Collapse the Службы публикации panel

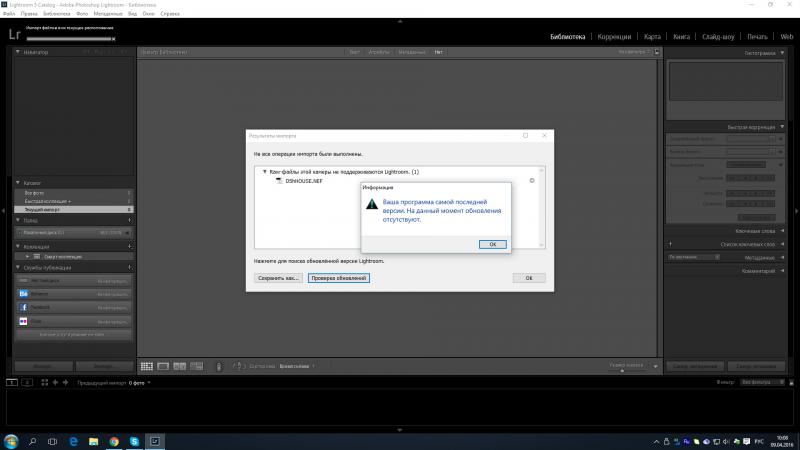pos(18,267)
